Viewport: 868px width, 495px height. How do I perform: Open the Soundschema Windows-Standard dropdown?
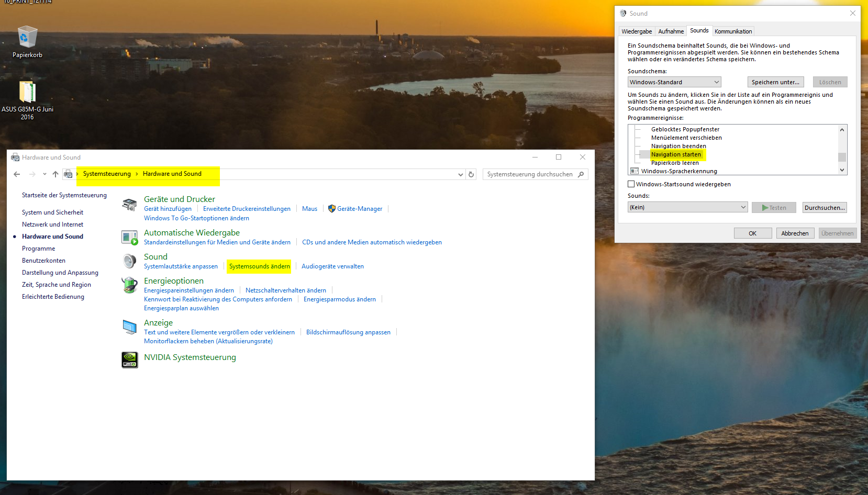674,82
